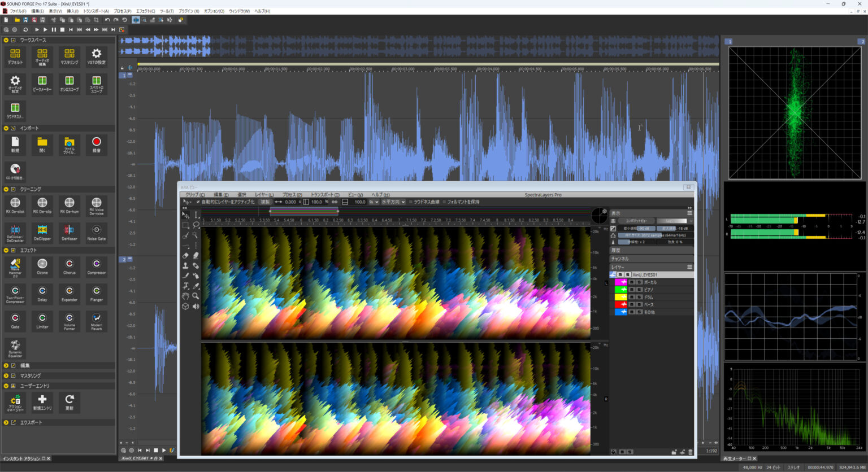Viewport: 868px width, 472px height.
Task: Click the ボーカル layer's magenta color swatch
Action: point(620,282)
